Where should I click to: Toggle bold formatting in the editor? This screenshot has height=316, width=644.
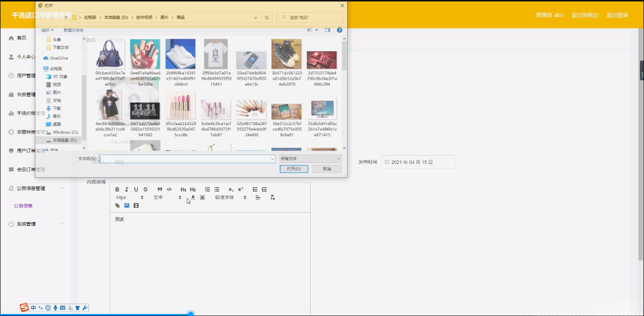117,190
